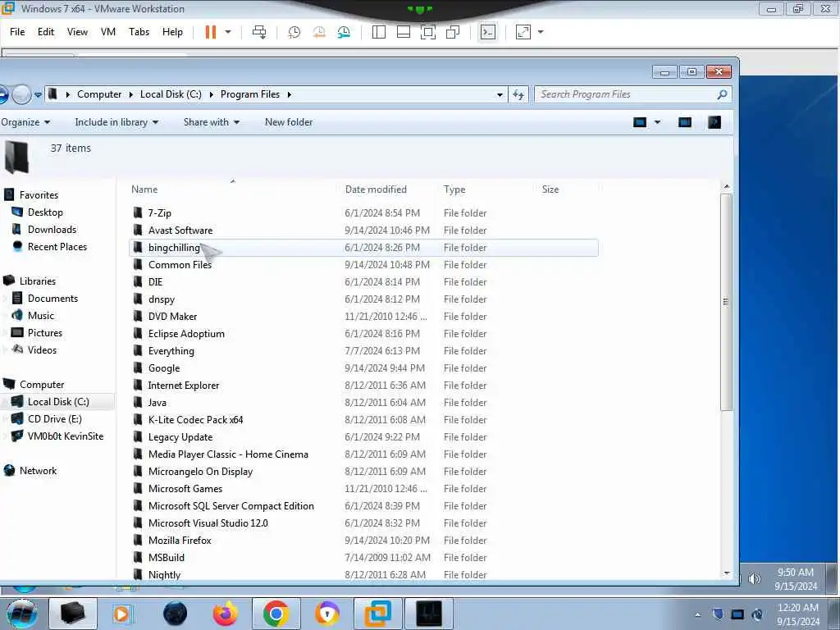
Task: Open VMware Workstation taskbar icon
Action: click(x=377, y=614)
